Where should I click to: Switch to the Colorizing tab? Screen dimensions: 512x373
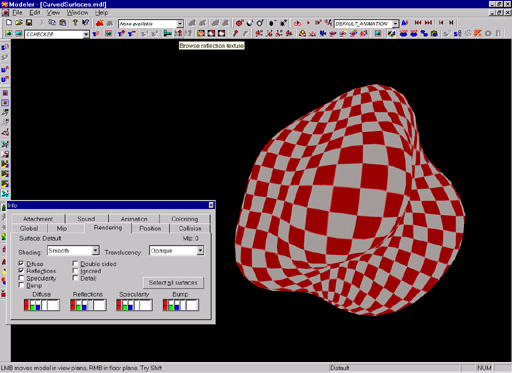pos(185,219)
